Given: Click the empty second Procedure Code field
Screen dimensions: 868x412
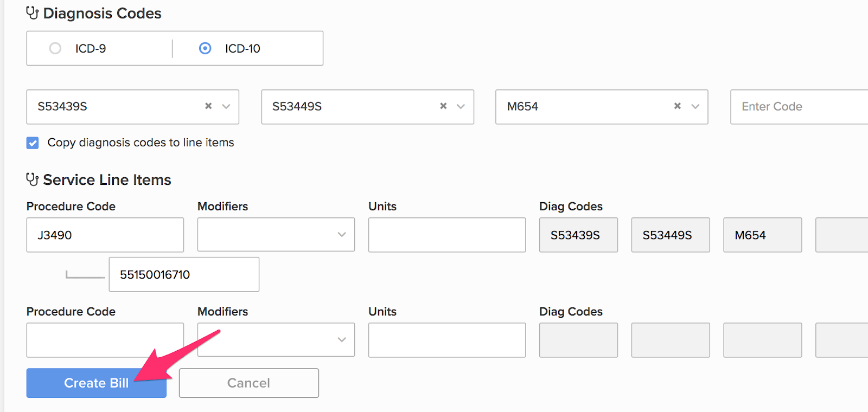Looking at the screenshot, I should (105, 340).
